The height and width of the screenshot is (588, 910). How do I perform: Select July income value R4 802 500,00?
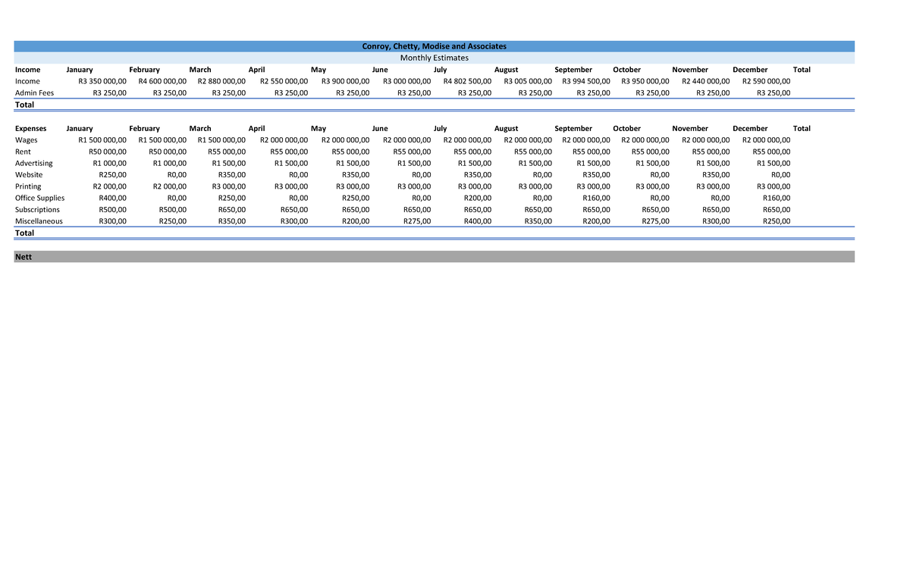[467, 81]
